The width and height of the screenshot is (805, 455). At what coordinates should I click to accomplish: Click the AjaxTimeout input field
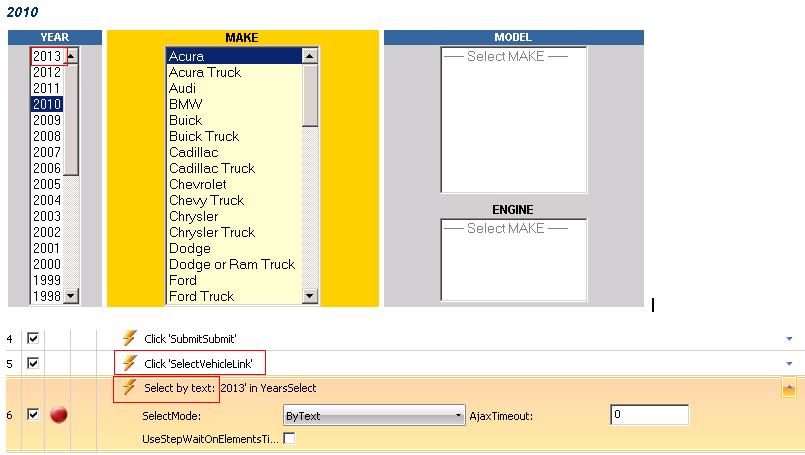pos(649,414)
